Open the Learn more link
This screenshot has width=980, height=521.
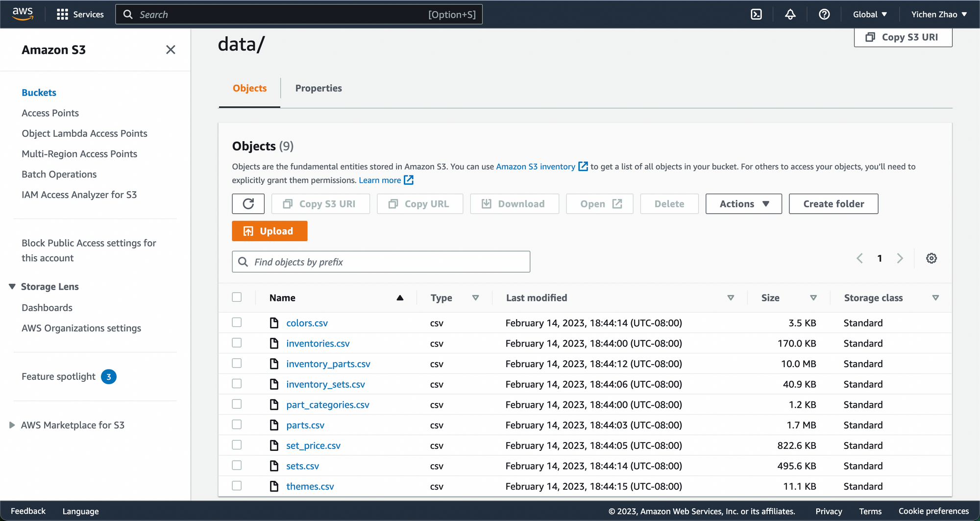click(x=380, y=180)
